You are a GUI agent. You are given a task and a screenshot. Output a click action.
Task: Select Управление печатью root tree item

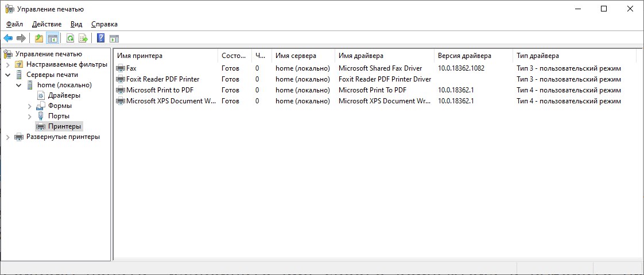pyautogui.click(x=48, y=54)
